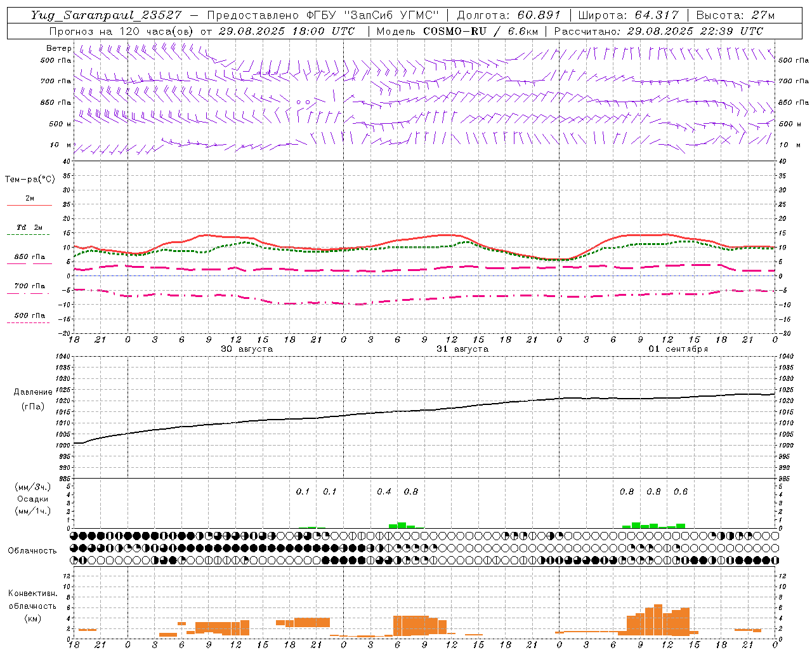Click the 500 м wind level label on left
The image size is (812, 650).
(60, 124)
